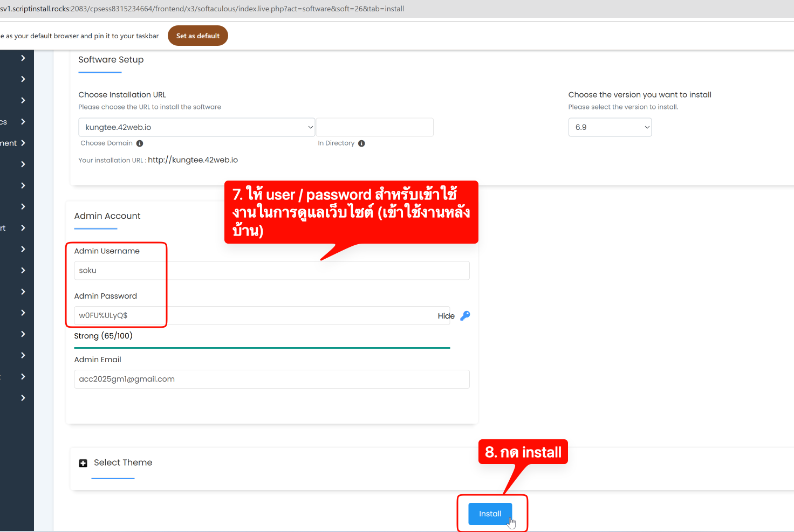Image resolution: width=794 pixels, height=532 pixels.
Task: Click the info icon beside In Directory
Action: click(x=361, y=143)
